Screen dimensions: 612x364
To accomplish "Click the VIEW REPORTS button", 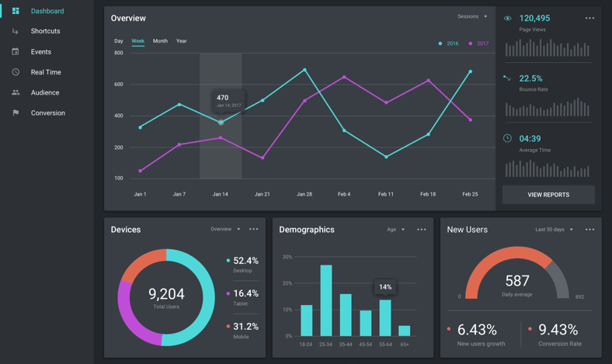I will coord(548,195).
